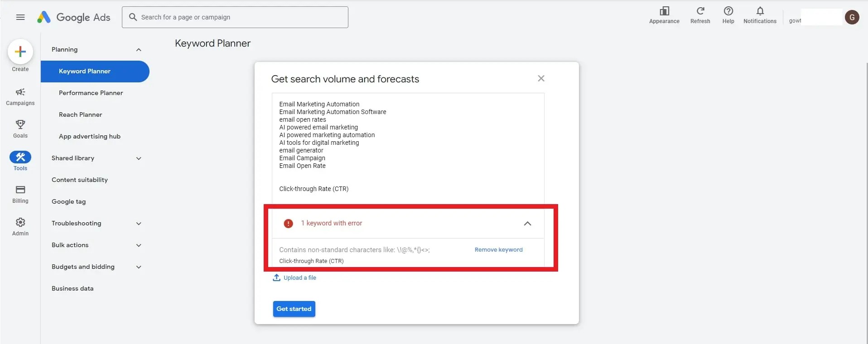Screen dimensions: 868x344
Task: Click the Keyword Planner page heading
Action: 213,43
